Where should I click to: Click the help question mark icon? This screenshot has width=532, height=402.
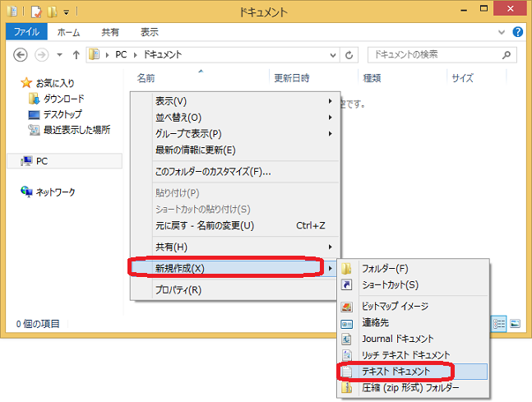517,32
